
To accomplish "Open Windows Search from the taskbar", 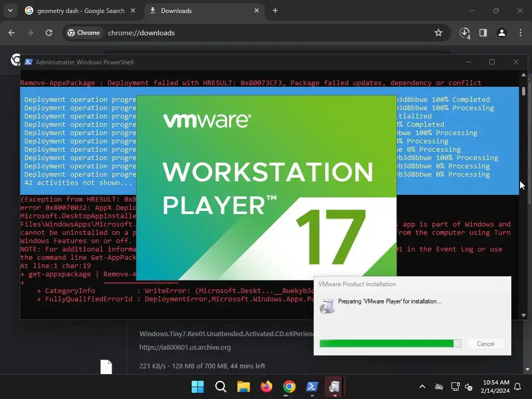I will click(x=220, y=387).
